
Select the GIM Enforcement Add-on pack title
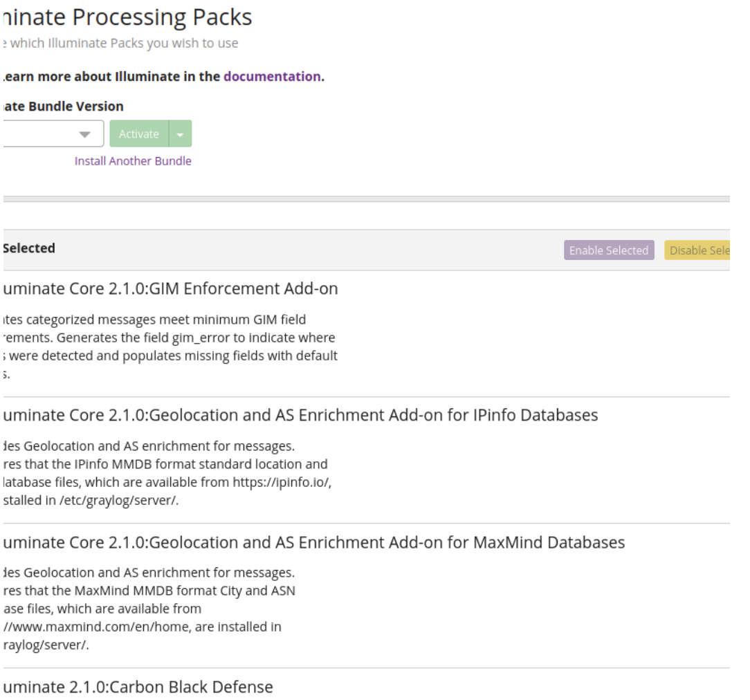coord(170,288)
